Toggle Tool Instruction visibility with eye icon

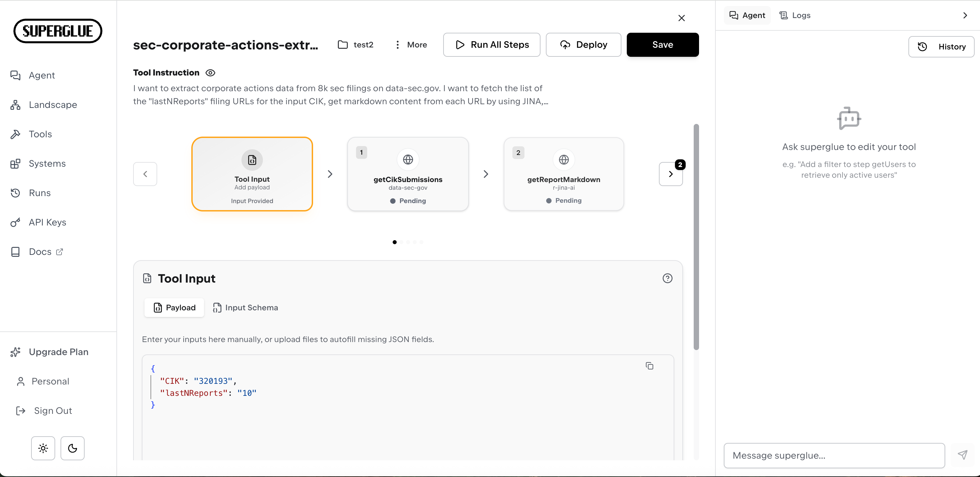(x=210, y=72)
